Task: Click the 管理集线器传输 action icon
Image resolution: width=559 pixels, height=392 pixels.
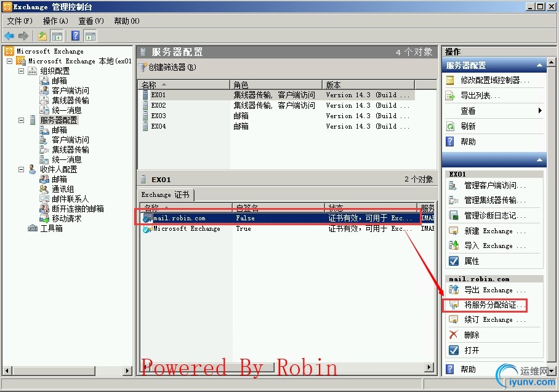Action: [454, 200]
